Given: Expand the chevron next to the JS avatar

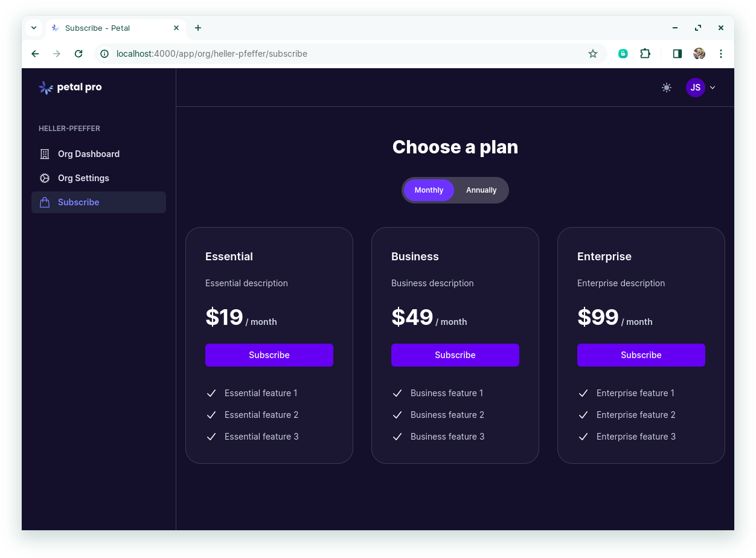Looking at the screenshot, I should (x=713, y=88).
